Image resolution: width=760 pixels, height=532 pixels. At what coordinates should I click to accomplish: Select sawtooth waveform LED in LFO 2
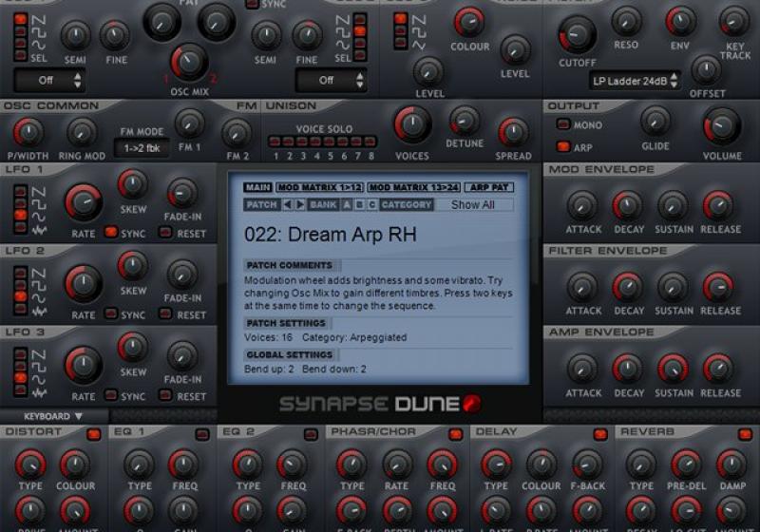click(x=20, y=273)
